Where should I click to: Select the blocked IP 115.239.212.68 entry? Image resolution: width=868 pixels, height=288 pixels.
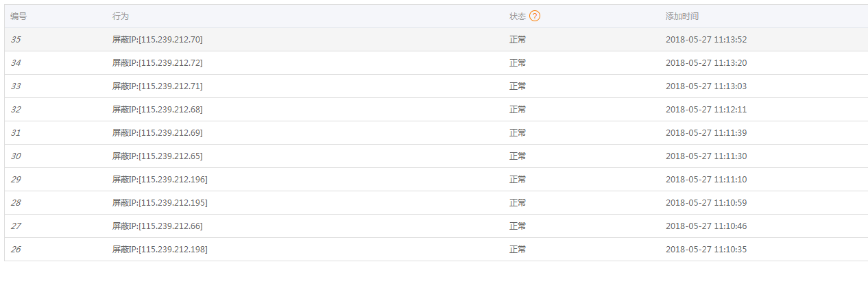point(158,110)
